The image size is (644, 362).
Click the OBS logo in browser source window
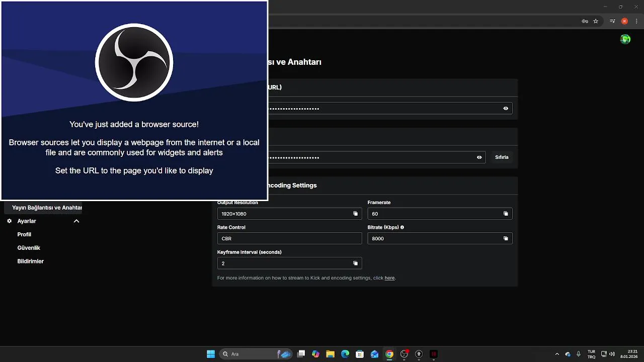(x=134, y=63)
